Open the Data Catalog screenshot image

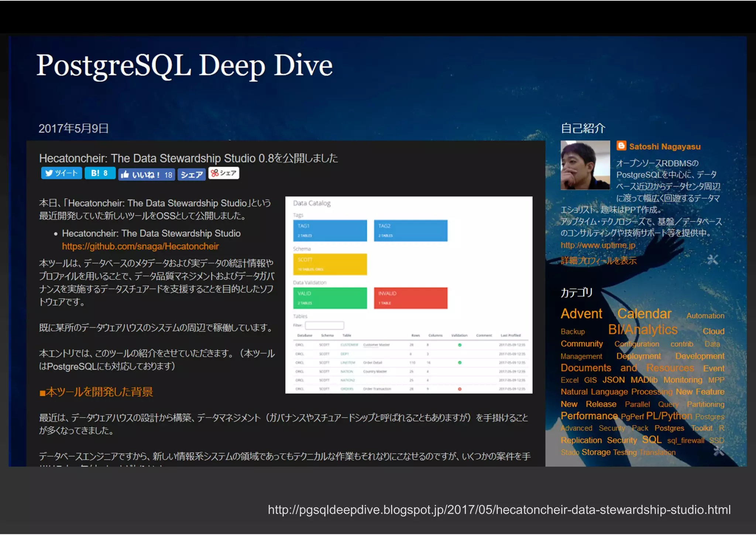pyautogui.click(x=409, y=295)
